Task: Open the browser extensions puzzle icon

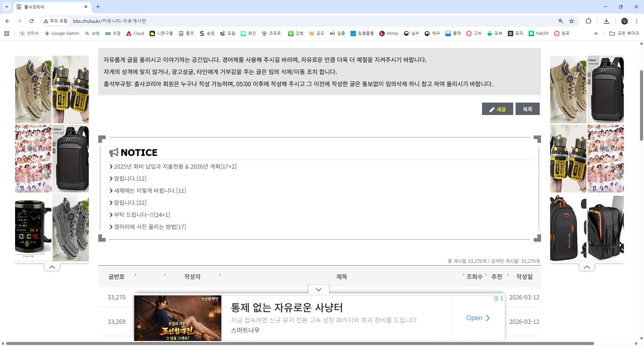Action: 588,21
